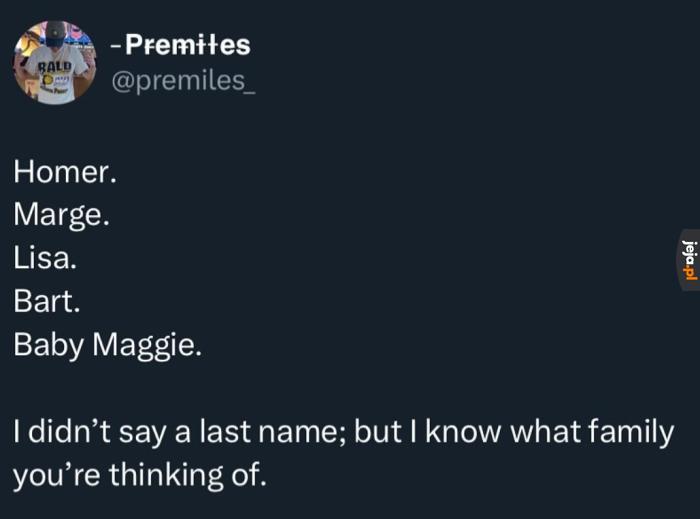
Task: Select the word "Homer." in the tweet
Action: point(65,172)
